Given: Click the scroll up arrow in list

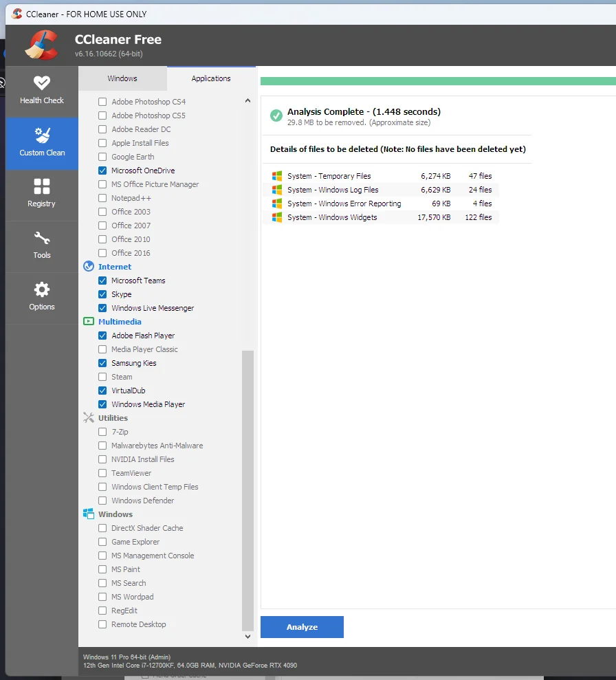Looking at the screenshot, I should click(247, 100).
